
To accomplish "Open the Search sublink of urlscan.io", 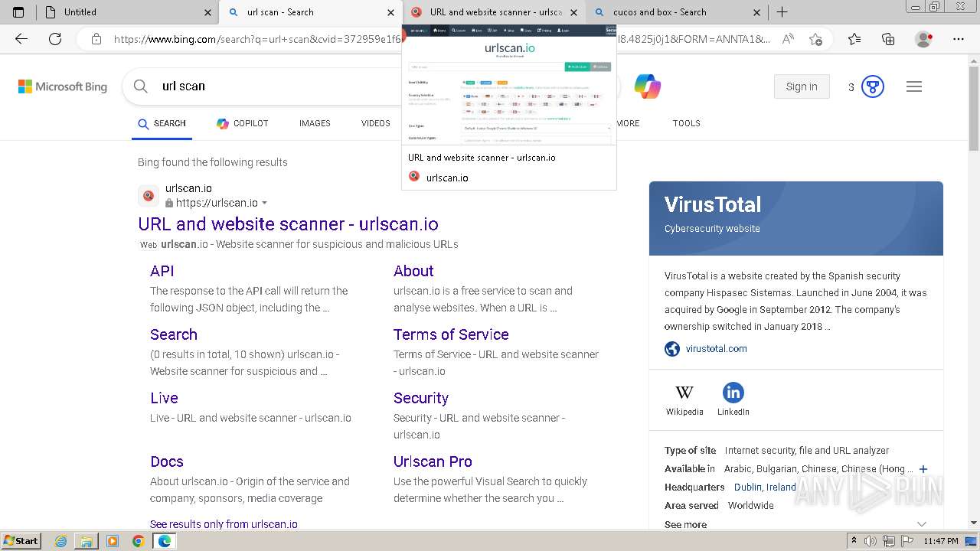I will point(174,334).
